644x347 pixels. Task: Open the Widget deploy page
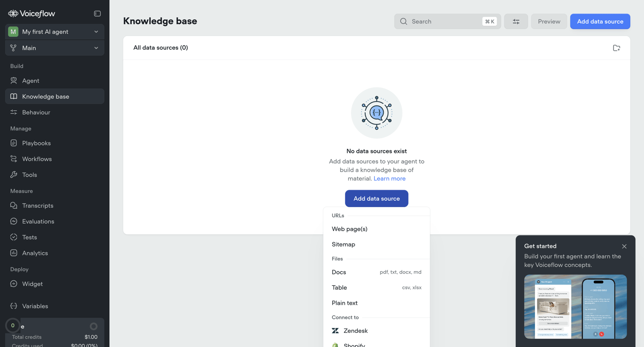pos(55,284)
